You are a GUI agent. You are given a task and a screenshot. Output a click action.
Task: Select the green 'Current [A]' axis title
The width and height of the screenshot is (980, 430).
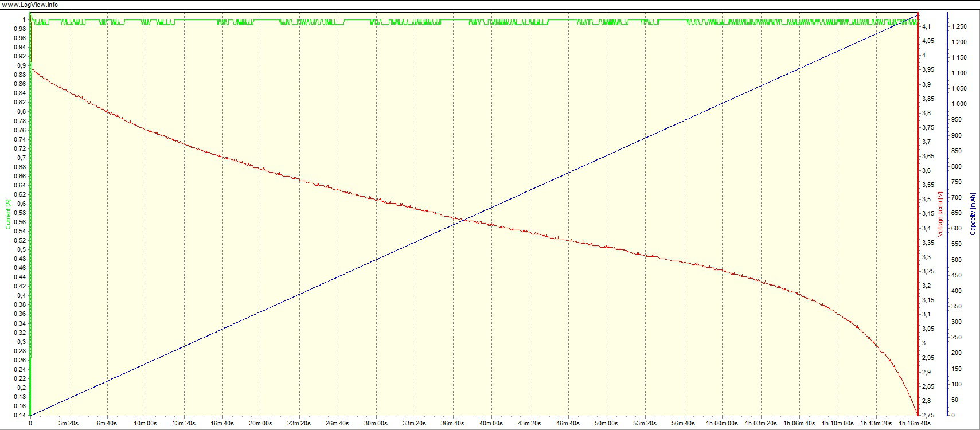[8, 214]
